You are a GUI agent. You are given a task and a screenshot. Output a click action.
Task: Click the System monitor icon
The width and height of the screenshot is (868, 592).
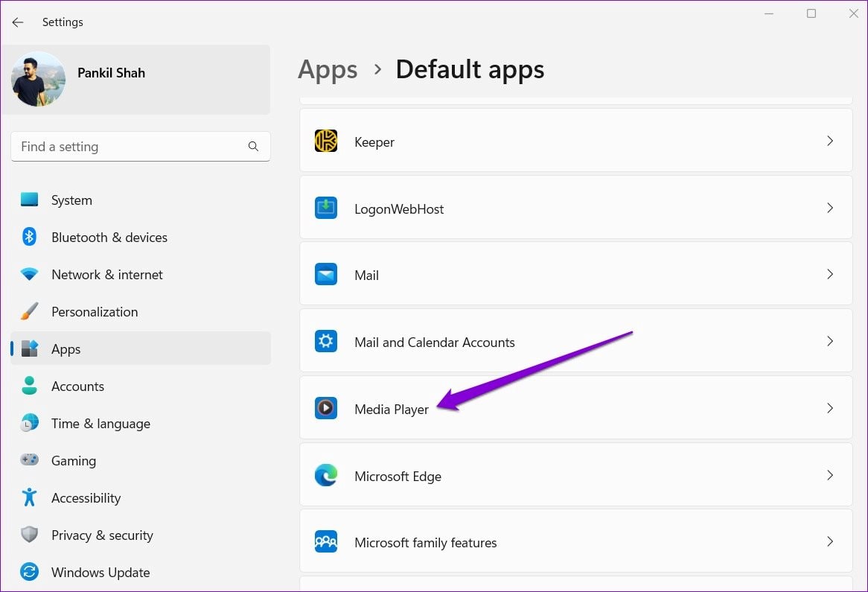click(x=29, y=200)
